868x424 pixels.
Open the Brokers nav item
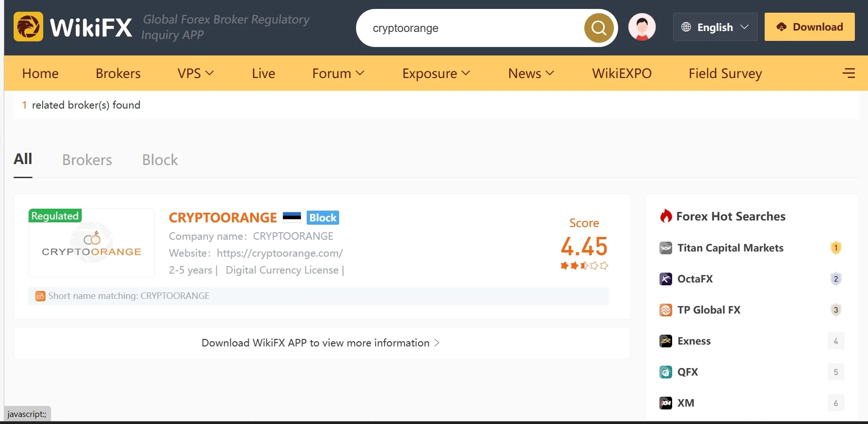118,73
